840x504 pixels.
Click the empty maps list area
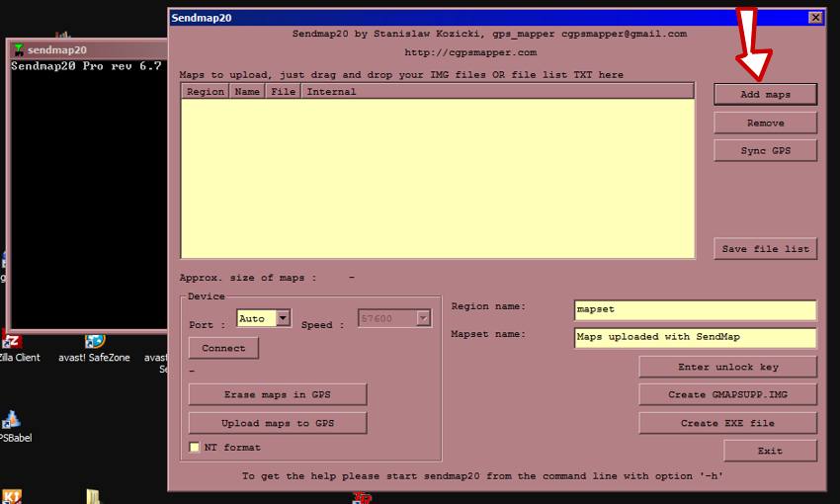click(438, 178)
